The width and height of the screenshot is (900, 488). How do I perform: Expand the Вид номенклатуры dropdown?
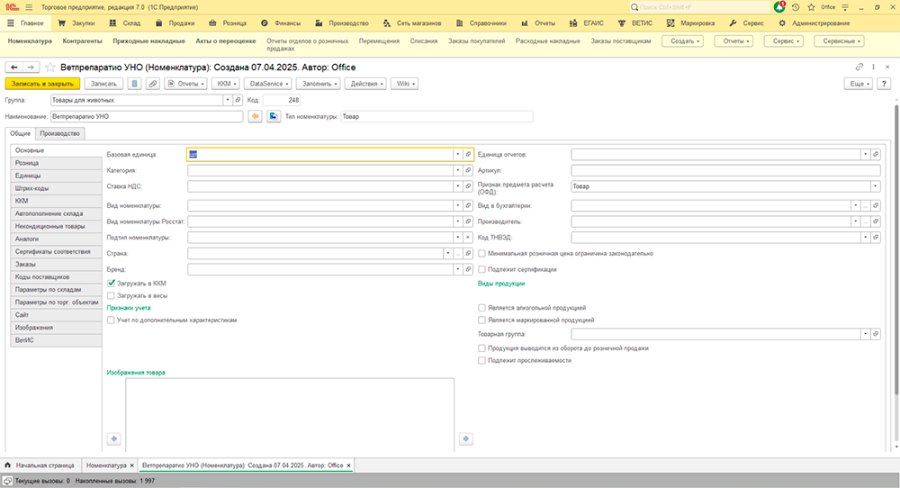[457, 206]
